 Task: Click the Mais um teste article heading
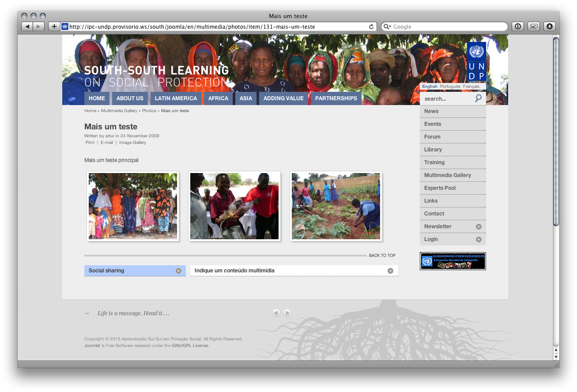click(x=111, y=127)
